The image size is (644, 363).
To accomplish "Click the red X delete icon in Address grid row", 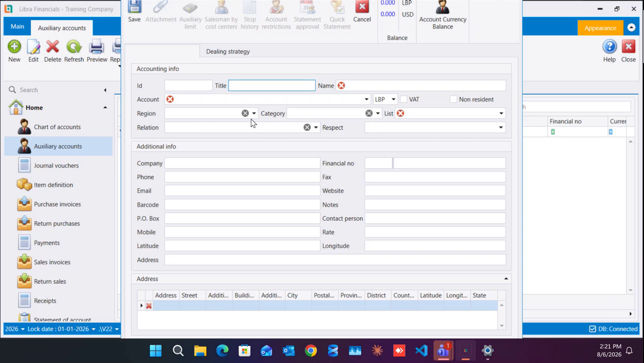I will (149, 306).
